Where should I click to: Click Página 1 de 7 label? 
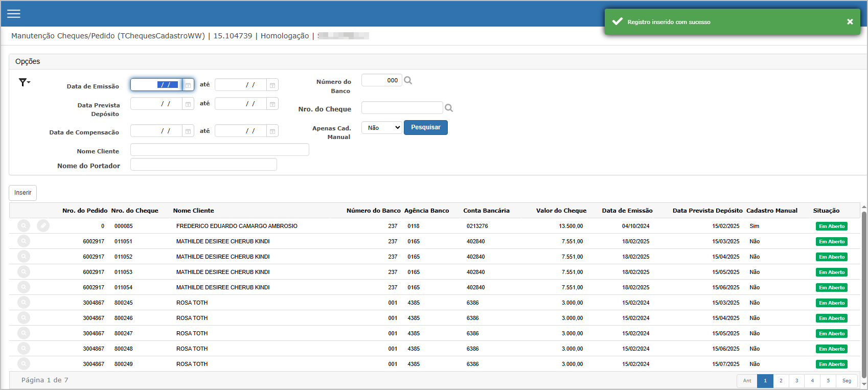coord(44,380)
